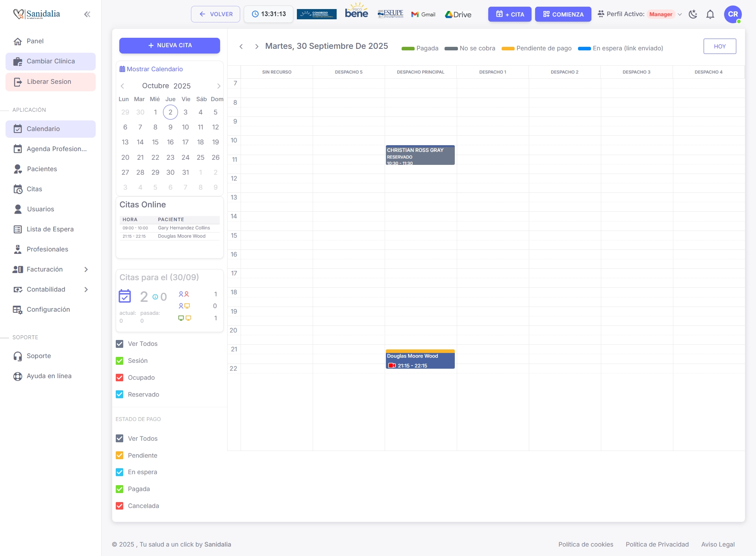Image resolution: width=756 pixels, height=556 pixels.
Task: Click the NUEVA CITA button
Action: tap(169, 45)
